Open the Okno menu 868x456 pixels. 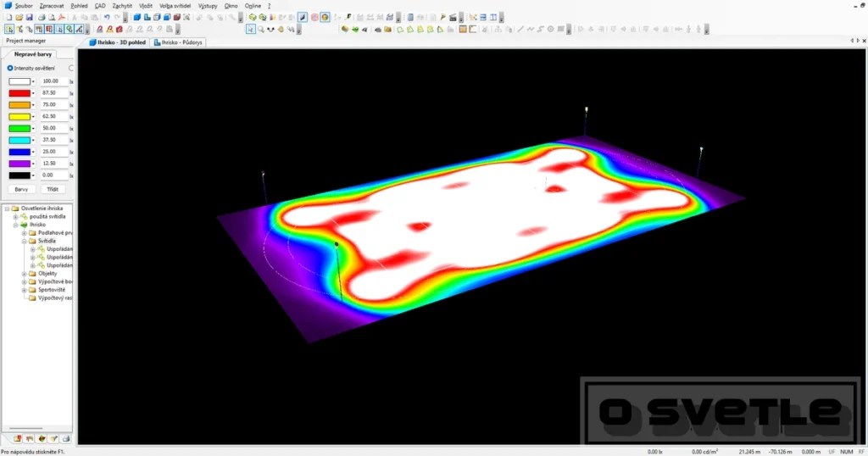(x=231, y=6)
